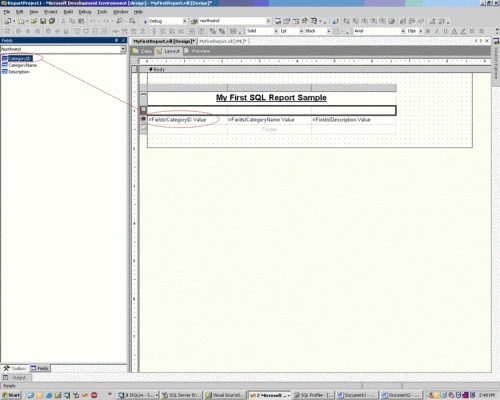
Task: Toggle Underline text formatting
Action: tap(445, 31)
